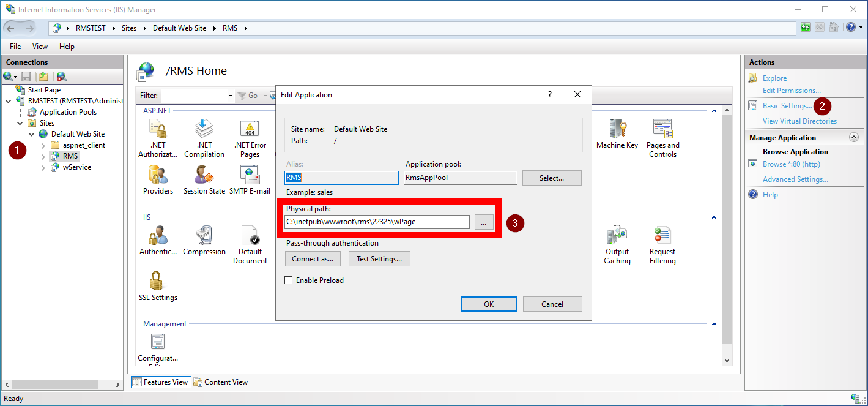Image resolution: width=868 pixels, height=406 pixels.
Task: Click the forward navigation arrow
Action: pos(29,28)
